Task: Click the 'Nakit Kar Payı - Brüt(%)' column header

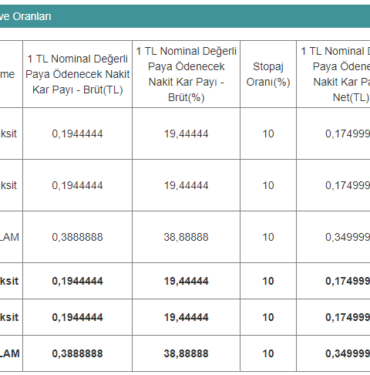Action: (x=186, y=74)
